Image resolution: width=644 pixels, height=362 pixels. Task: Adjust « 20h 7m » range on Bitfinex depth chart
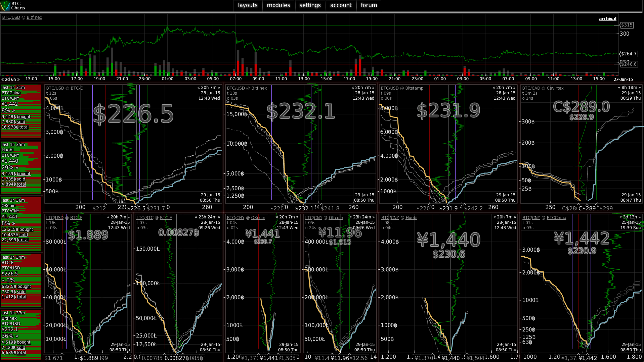363,88
